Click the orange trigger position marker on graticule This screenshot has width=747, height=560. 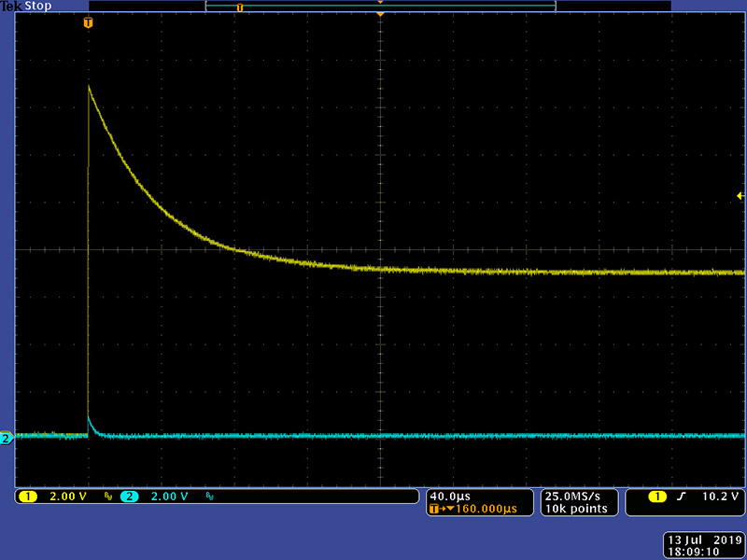[88, 22]
